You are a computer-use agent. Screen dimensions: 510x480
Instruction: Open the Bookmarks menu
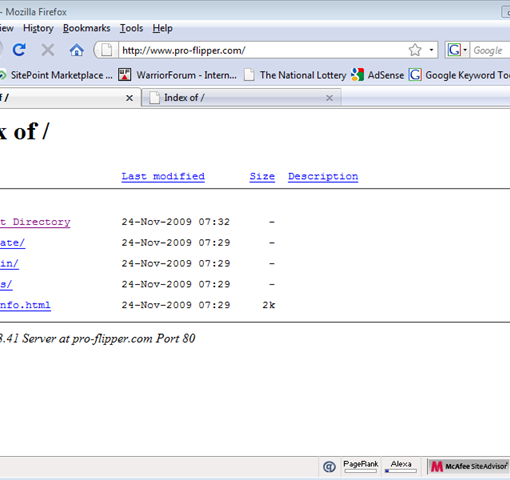point(87,28)
